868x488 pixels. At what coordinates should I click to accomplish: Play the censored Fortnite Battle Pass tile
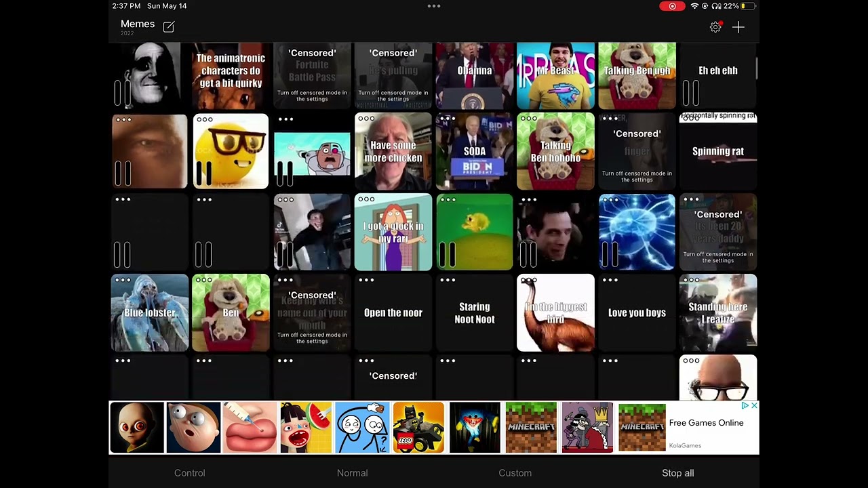pyautogui.click(x=312, y=76)
